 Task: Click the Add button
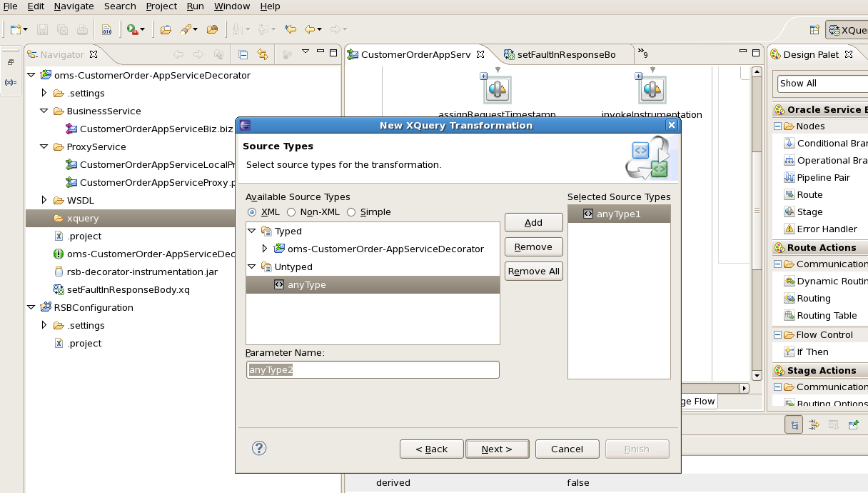(533, 222)
